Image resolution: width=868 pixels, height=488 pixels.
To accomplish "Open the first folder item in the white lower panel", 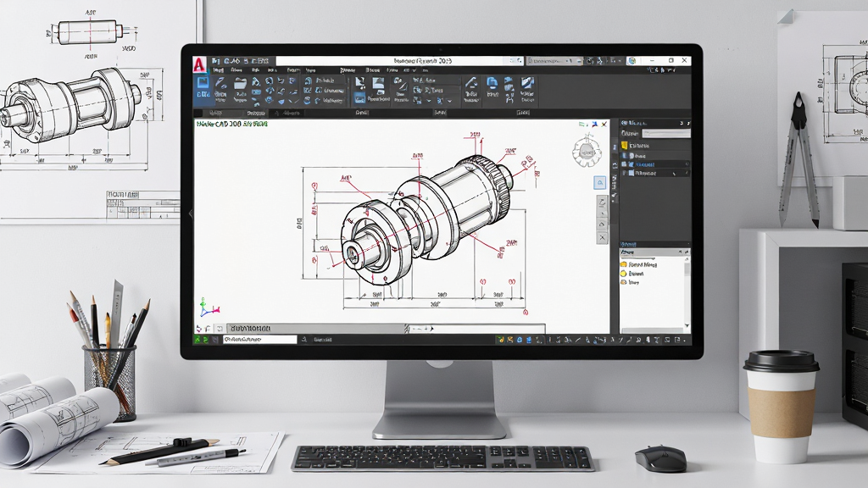I will click(x=639, y=265).
